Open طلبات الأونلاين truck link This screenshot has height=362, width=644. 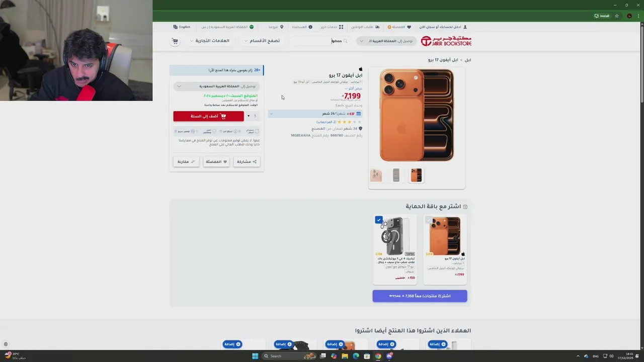(365, 27)
